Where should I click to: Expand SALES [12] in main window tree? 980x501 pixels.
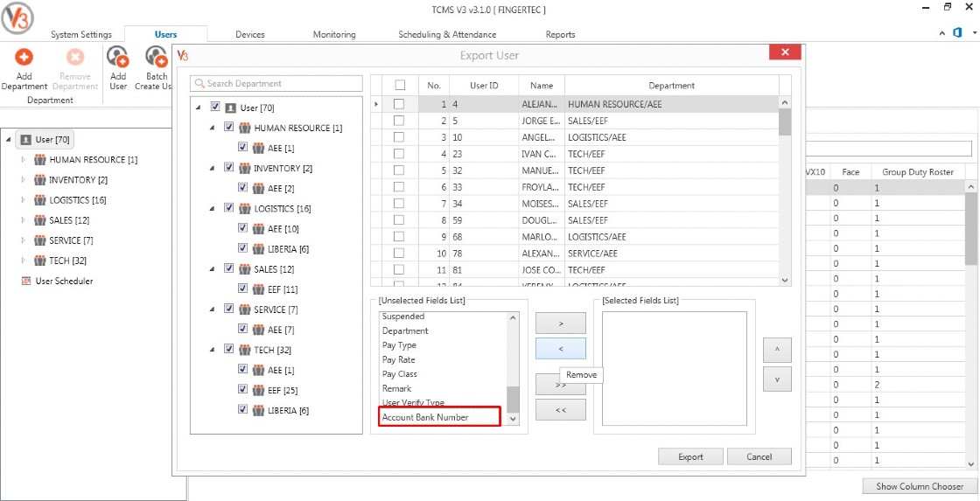[24, 219]
